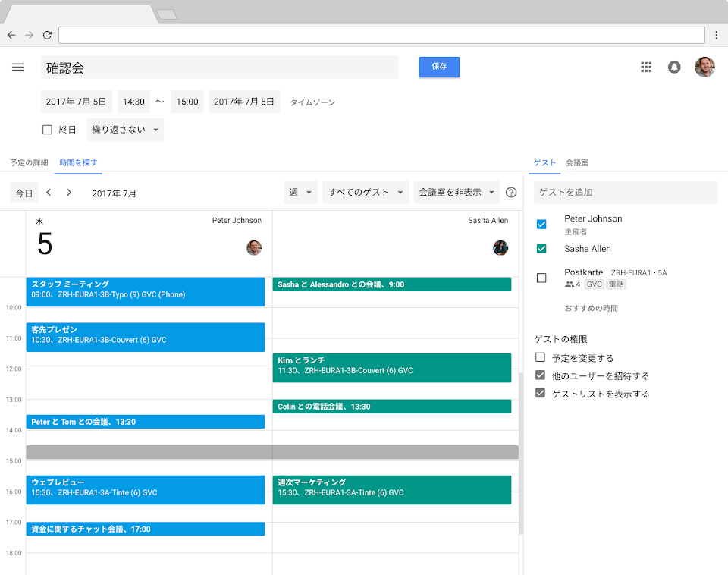Go to next period with right chevron
Viewport: 728px width, 575px height.
pyautogui.click(x=69, y=192)
